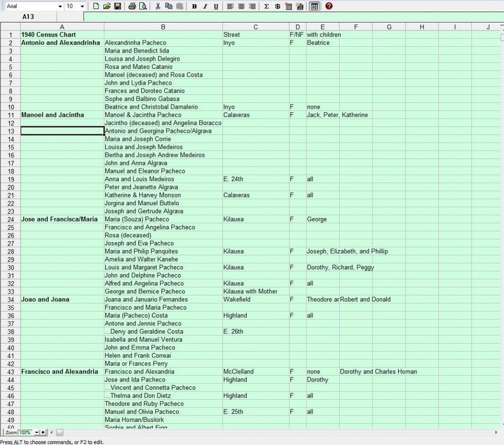Click the formula bar input field
This screenshot has height=445, width=504.
tap(293, 17)
